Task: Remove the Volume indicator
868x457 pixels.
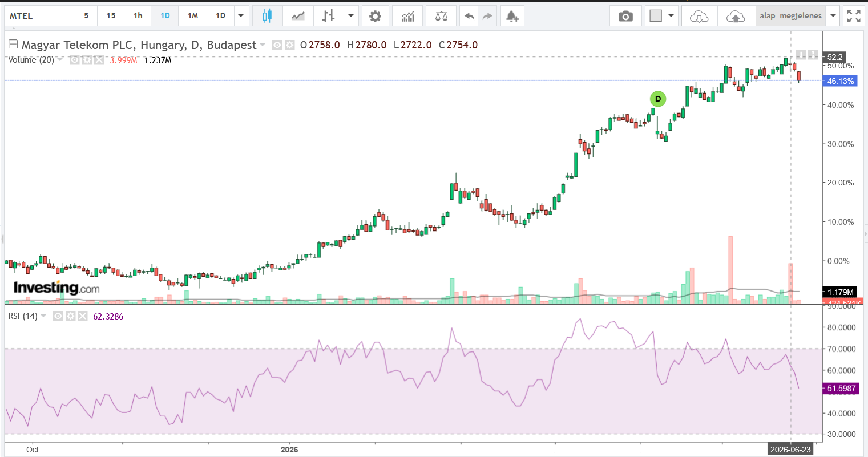Action: pyautogui.click(x=99, y=60)
